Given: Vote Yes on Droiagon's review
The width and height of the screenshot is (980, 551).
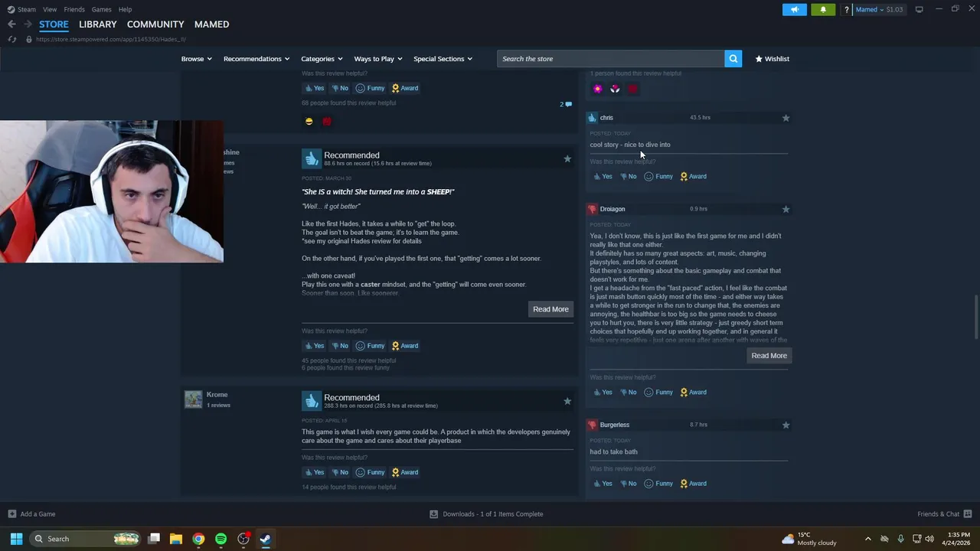Looking at the screenshot, I should (x=603, y=393).
